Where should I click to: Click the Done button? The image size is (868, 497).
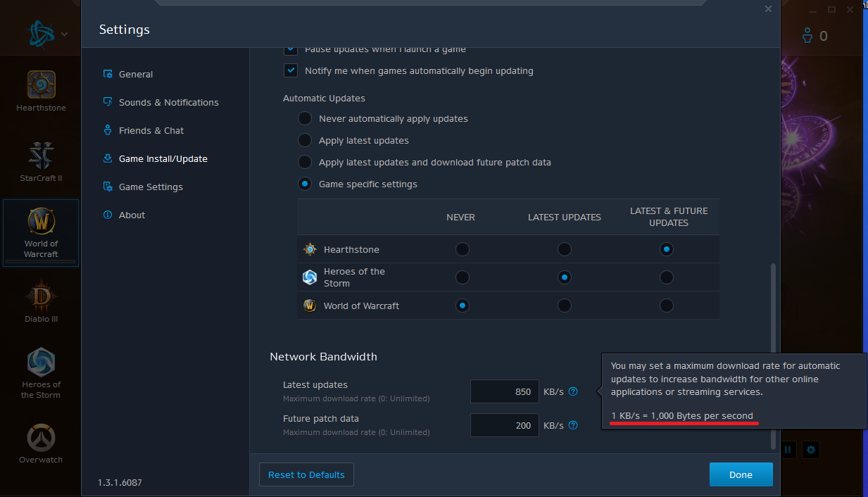click(741, 474)
